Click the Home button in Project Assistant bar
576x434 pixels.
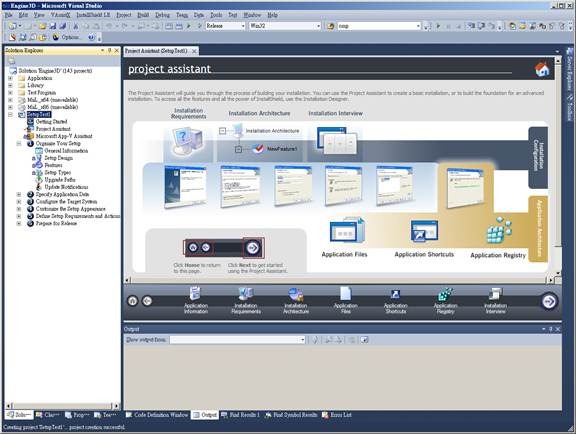(x=133, y=301)
